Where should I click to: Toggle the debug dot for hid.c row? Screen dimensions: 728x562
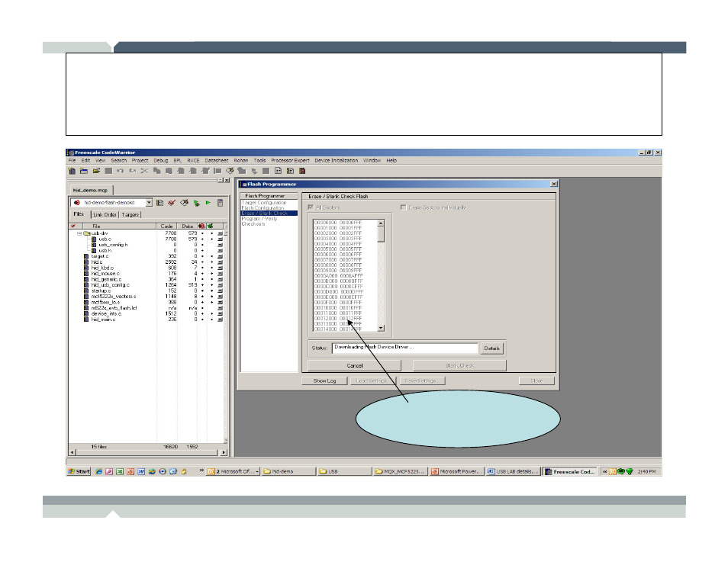(202, 262)
